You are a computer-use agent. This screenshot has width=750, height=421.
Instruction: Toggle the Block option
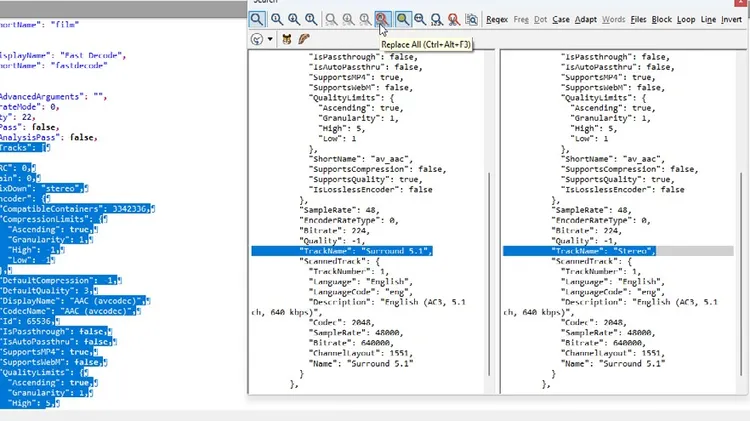point(662,20)
